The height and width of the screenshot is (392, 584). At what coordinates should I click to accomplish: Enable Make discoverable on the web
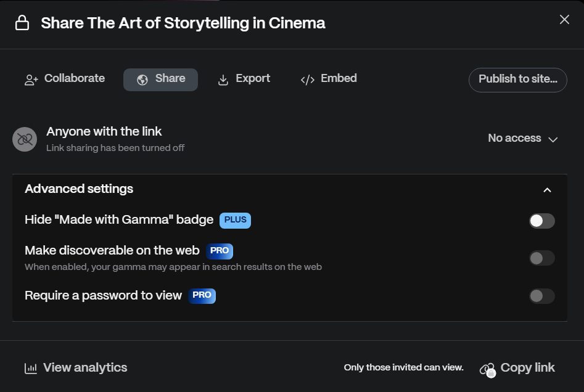(541, 258)
